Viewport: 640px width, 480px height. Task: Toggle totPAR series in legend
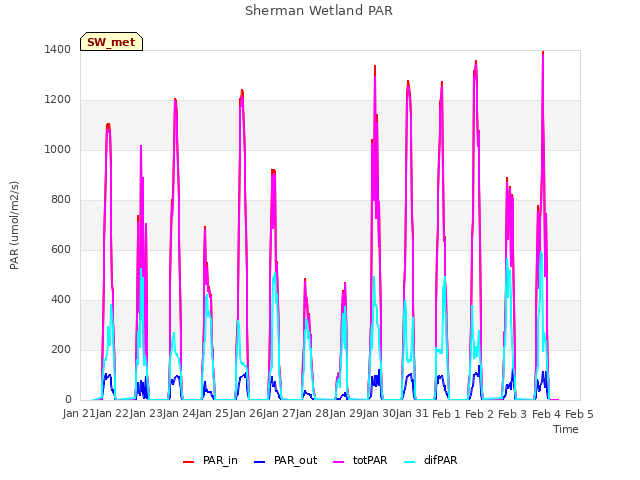(360, 460)
